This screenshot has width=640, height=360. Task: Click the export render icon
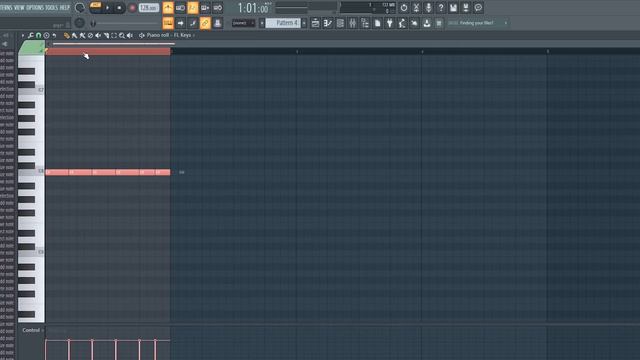(466, 8)
